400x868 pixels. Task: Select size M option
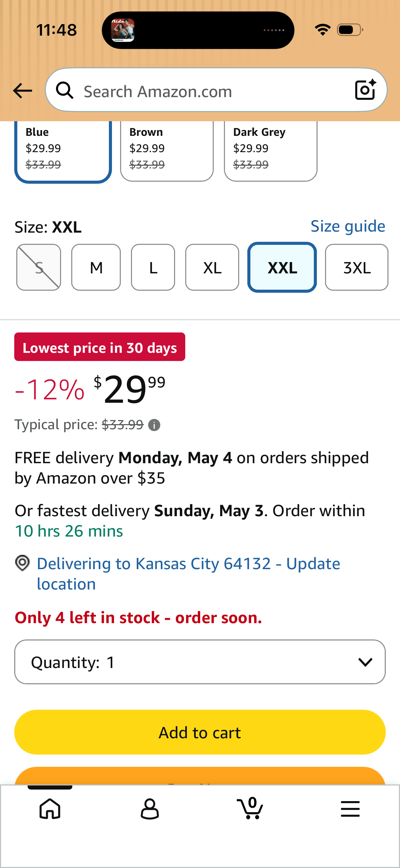[96, 268]
